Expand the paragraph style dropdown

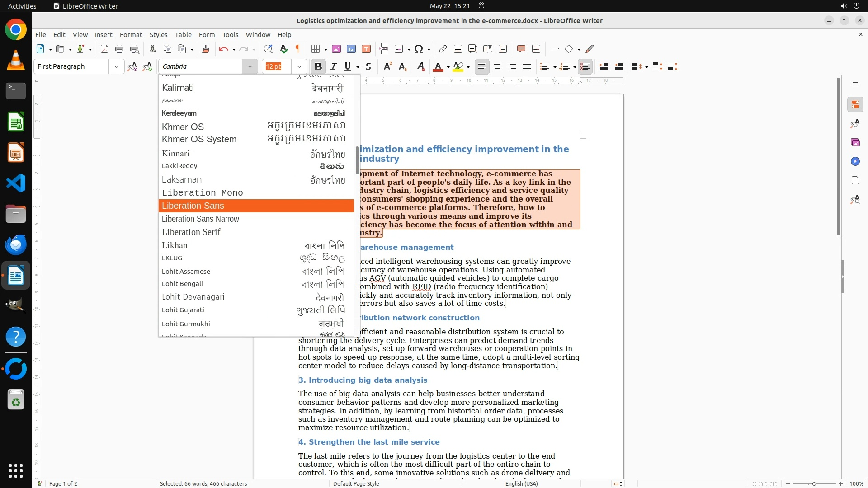(x=116, y=66)
